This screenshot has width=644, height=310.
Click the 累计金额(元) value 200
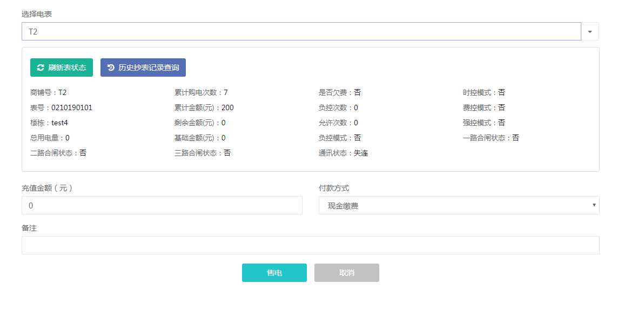point(227,107)
